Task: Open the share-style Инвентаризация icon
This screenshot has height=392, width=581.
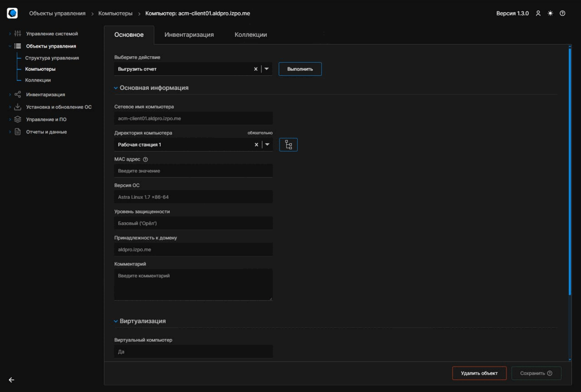Action: click(17, 94)
